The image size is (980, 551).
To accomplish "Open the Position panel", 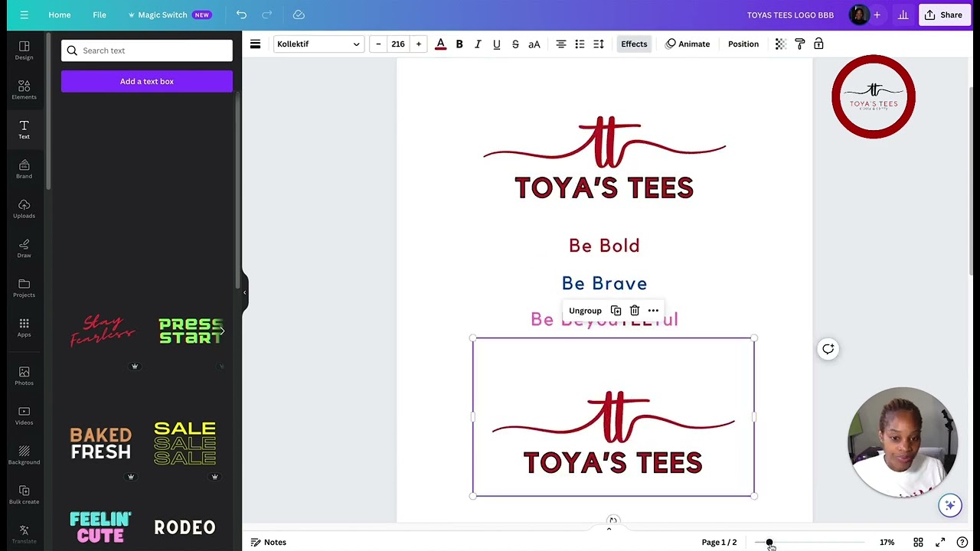I will click(x=743, y=44).
